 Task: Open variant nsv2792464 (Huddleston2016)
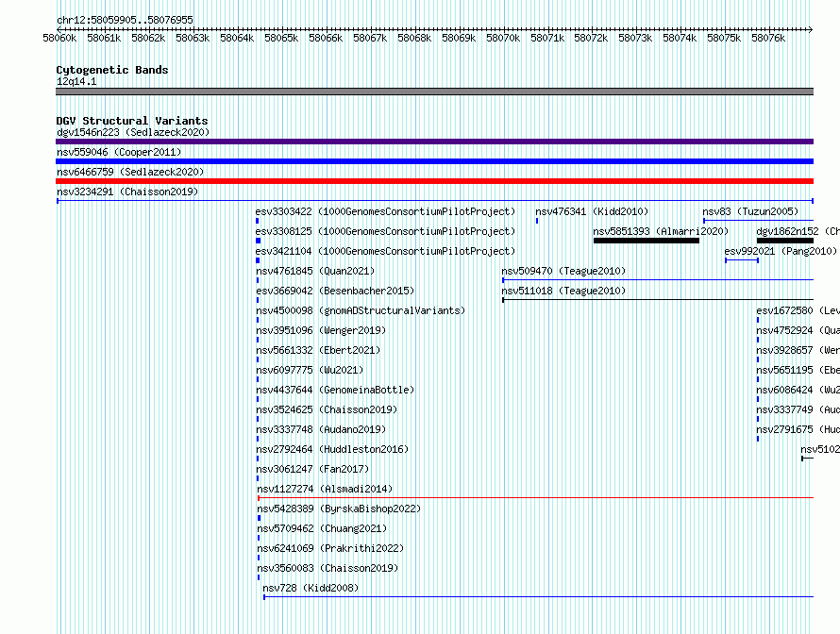click(332, 449)
